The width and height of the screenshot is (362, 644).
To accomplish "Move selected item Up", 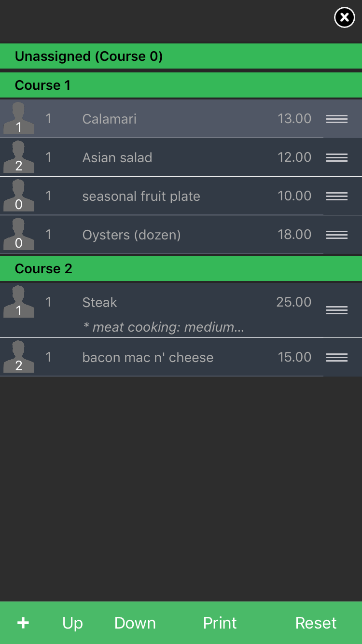I will click(72, 623).
